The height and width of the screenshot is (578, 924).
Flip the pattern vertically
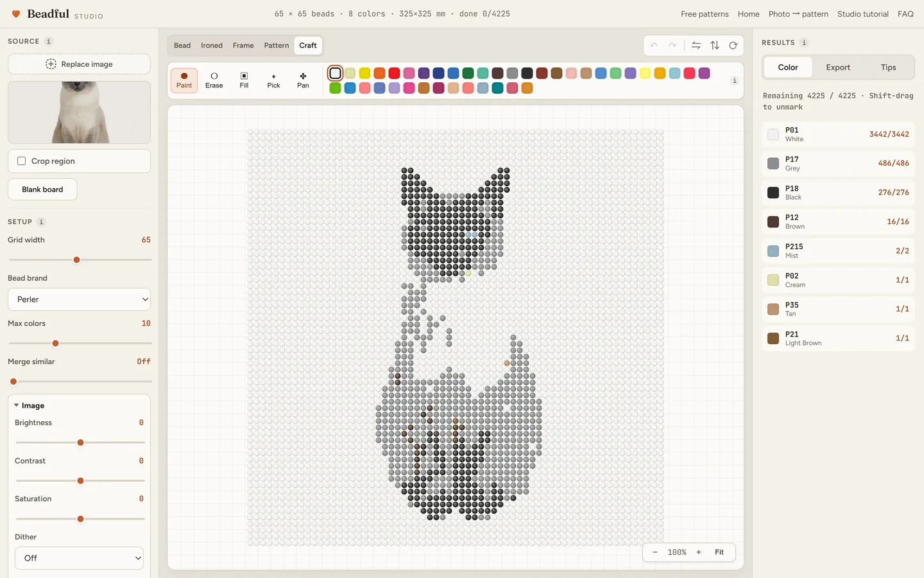click(x=715, y=46)
